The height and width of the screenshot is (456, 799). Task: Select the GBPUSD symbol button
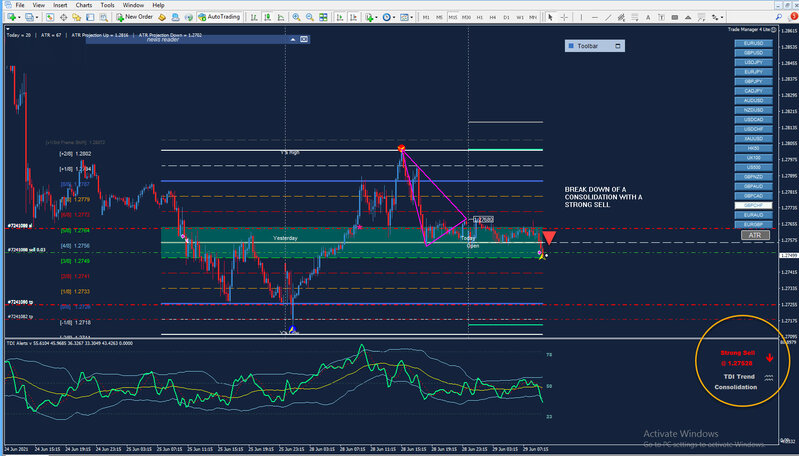point(753,53)
